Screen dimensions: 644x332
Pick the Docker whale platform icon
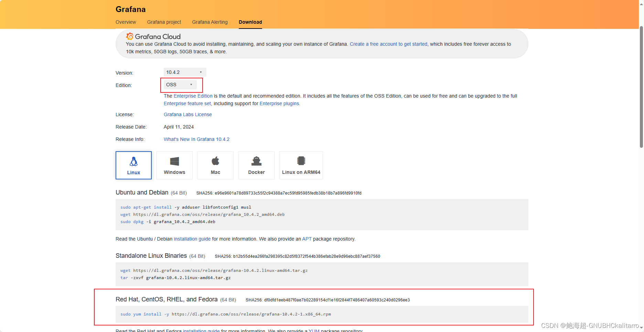(x=256, y=161)
